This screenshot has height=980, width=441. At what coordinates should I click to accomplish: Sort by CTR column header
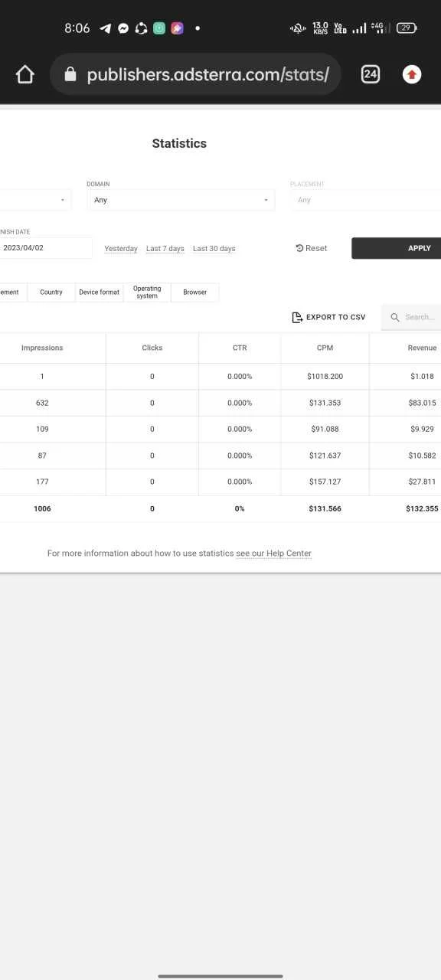[x=240, y=348]
